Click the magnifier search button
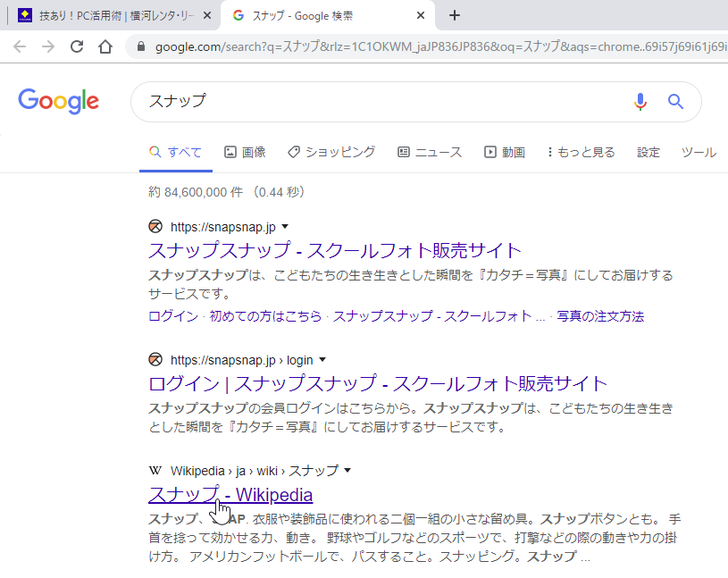This screenshot has height=578, width=728. point(675,101)
